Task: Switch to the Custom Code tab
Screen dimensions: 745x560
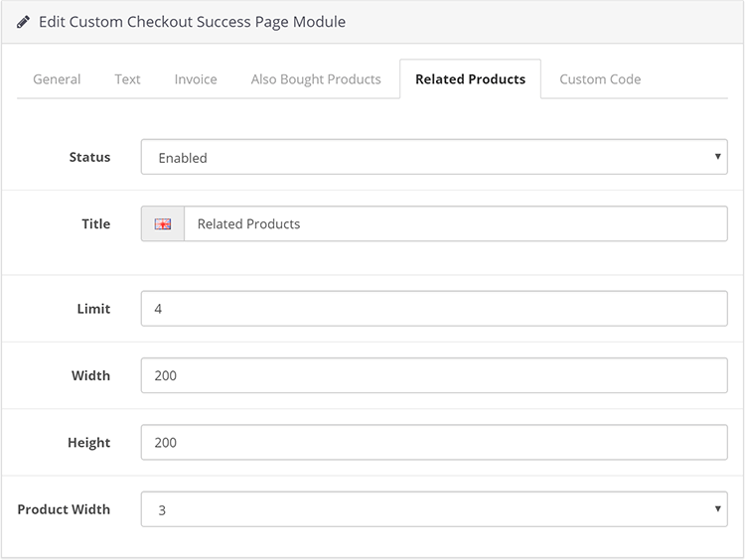Action: [600, 79]
